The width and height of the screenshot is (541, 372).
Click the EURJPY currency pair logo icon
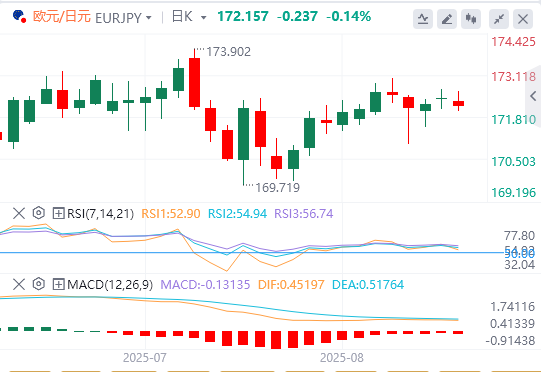(x=19, y=16)
